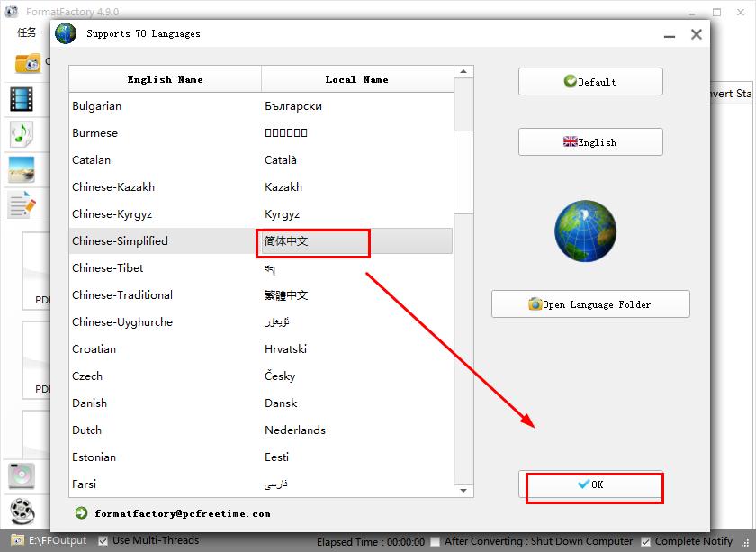Click the FormatFactory app icon in title bar
The image size is (756, 552).
tap(12, 11)
